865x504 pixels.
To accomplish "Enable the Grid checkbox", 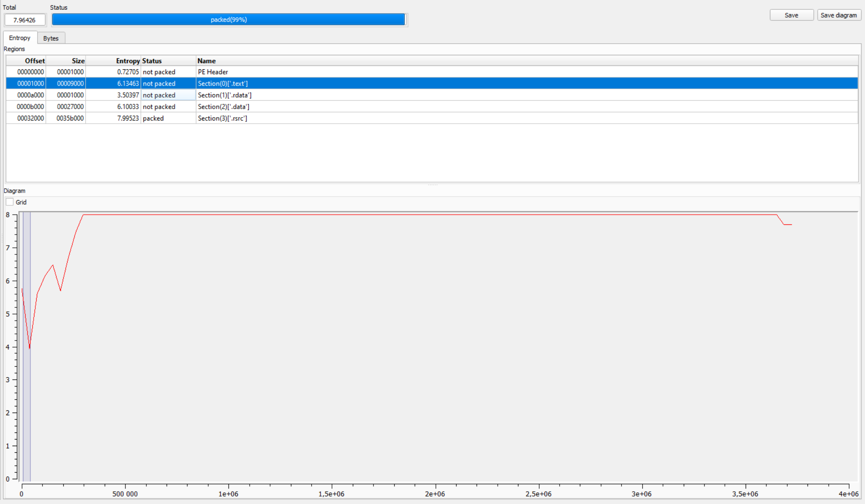I will pyautogui.click(x=10, y=202).
